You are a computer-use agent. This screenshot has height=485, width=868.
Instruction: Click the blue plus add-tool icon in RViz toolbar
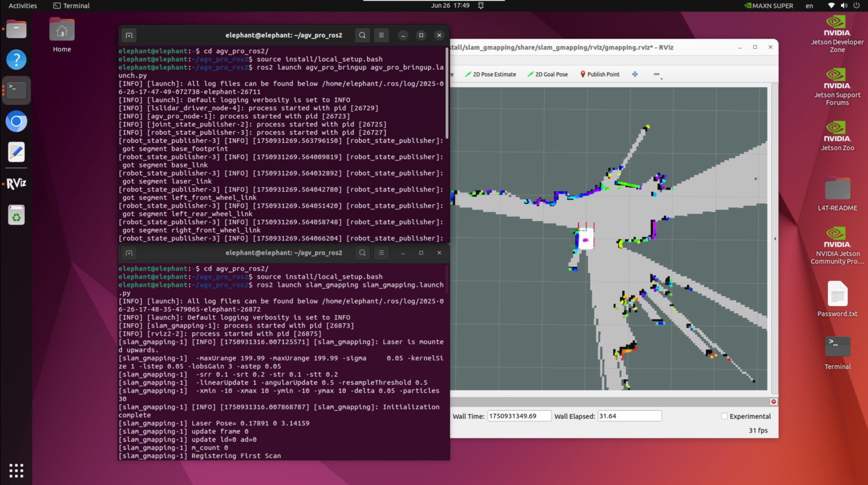coord(635,74)
